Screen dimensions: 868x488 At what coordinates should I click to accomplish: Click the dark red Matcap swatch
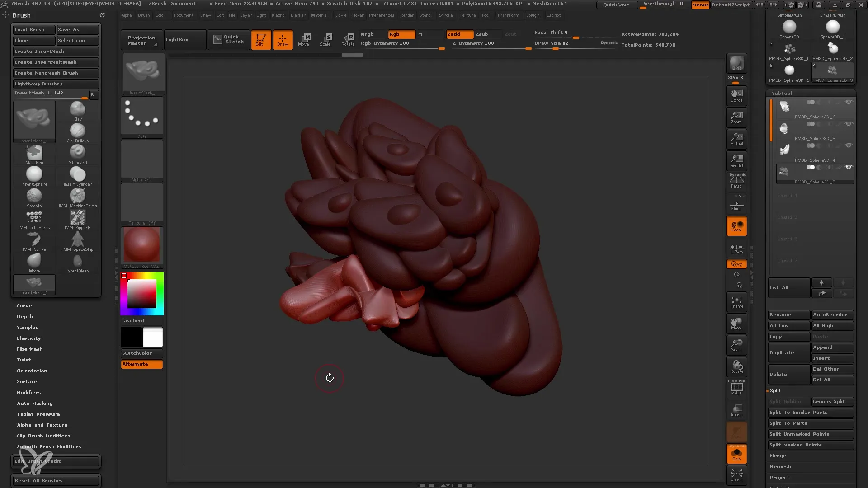coord(142,246)
